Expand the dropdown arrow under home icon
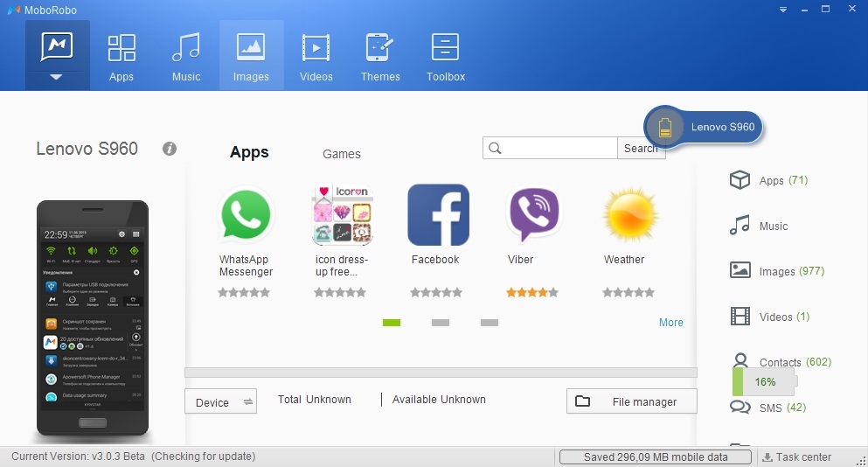 [x=57, y=77]
